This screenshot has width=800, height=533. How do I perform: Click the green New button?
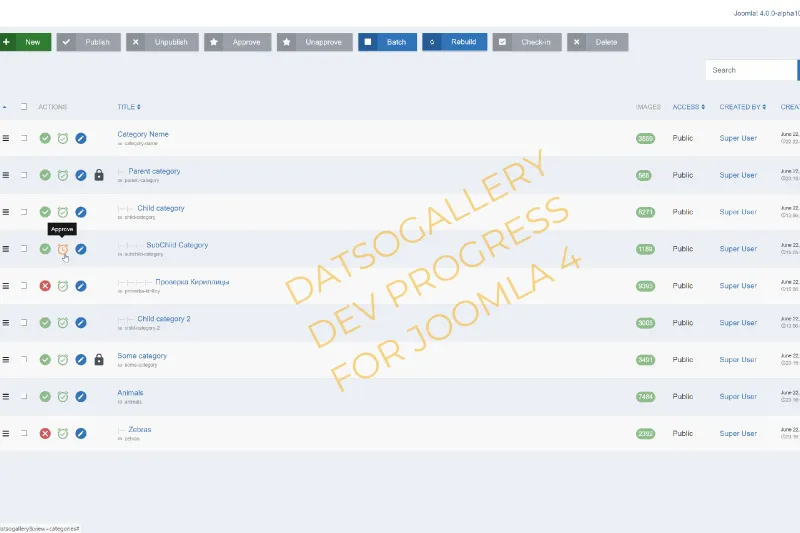click(25, 42)
